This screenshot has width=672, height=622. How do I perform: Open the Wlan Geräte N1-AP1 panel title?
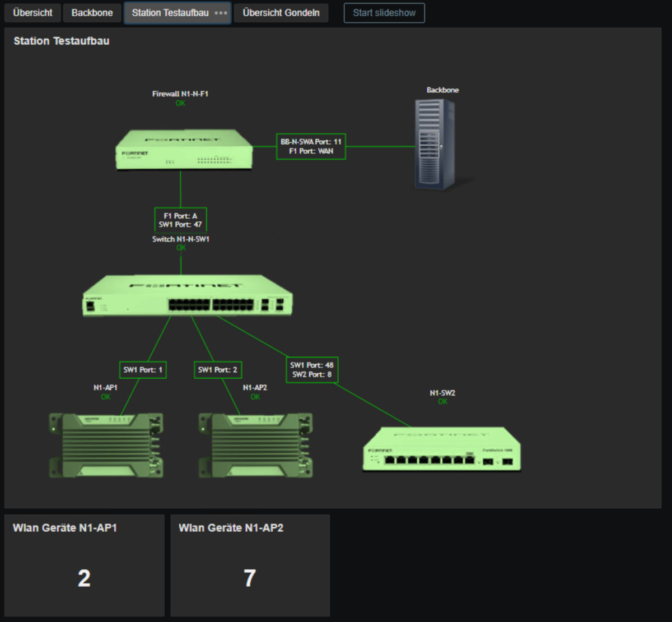pos(65,528)
